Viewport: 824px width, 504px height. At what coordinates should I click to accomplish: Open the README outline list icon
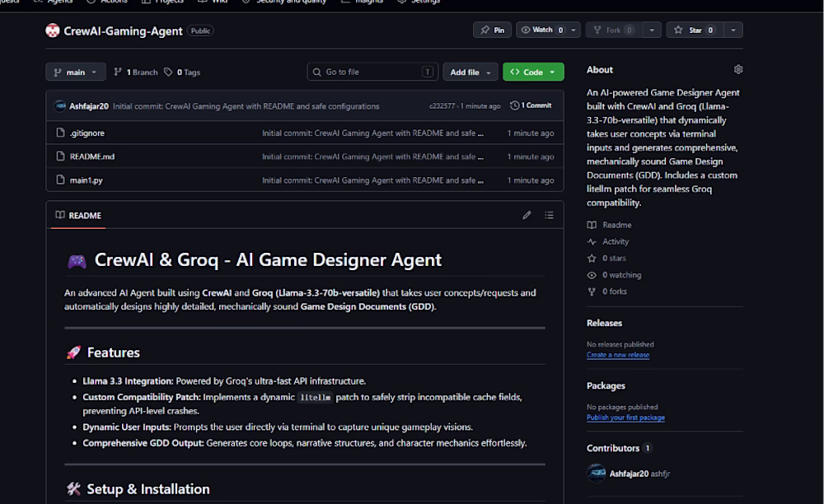pyautogui.click(x=549, y=215)
